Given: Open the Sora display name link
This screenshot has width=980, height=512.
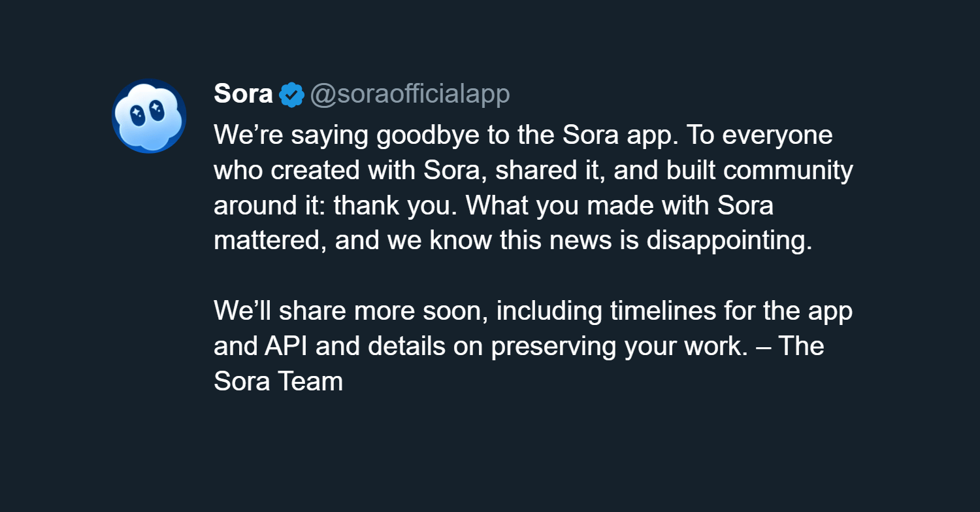Looking at the screenshot, I should click(x=243, y=95).
